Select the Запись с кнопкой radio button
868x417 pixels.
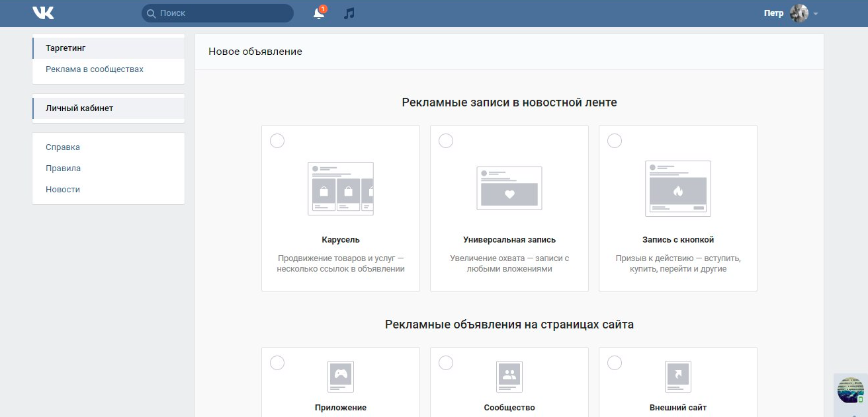click(x=615, y=141)
